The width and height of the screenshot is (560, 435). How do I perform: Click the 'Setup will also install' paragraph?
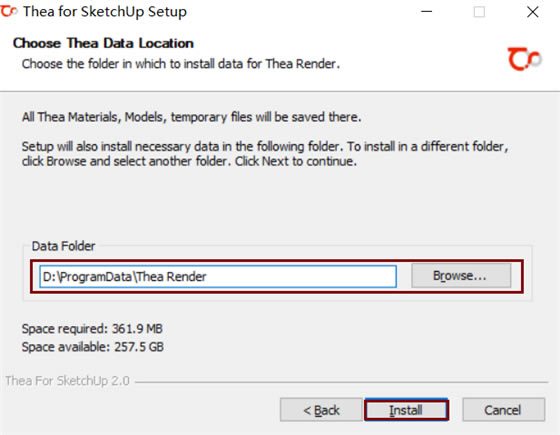(265, 154)
